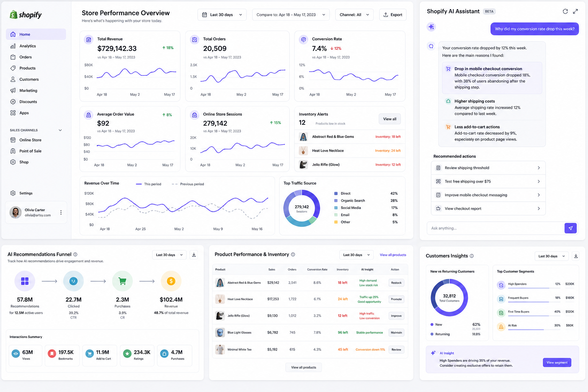Open the View checkout report action
This screenshot has width=588, height=392.
(488, 209)
